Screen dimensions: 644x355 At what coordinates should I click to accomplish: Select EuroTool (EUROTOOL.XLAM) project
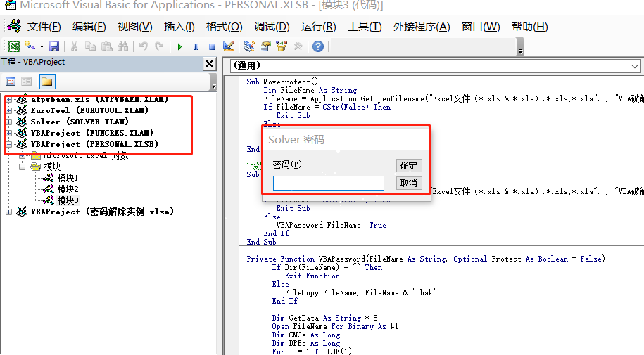click(x=89, y=110)
